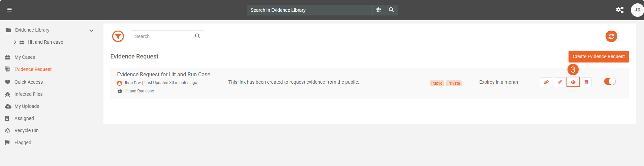This screenshot has height=166, width=644.
Task: Open advanced search filter options
Action: 379,10
